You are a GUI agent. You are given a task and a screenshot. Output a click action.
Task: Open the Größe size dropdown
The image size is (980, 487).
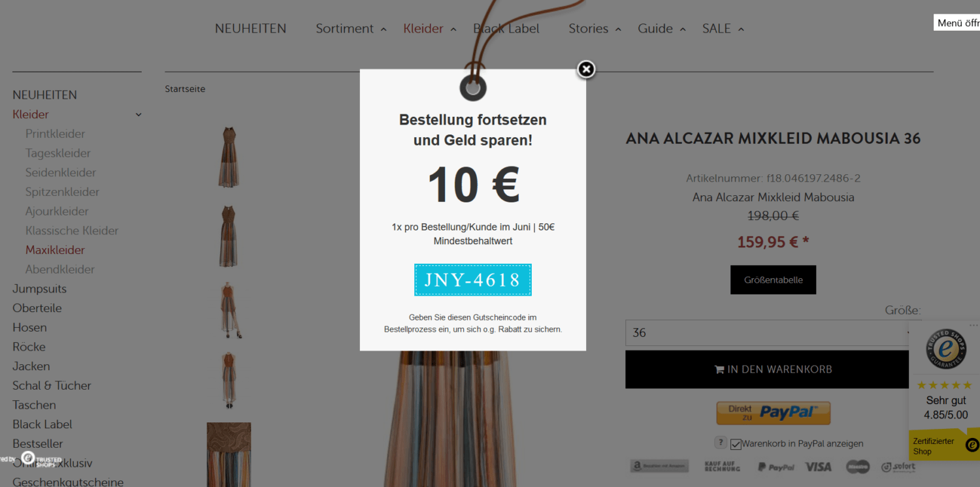click(x=772, y=332)
